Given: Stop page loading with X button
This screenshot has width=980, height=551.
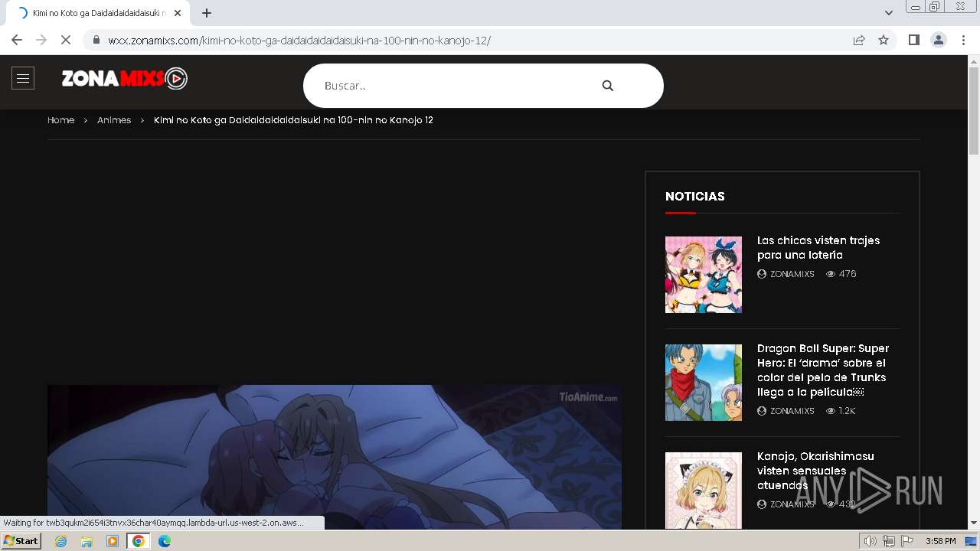Looking at the screenshot, I should 66,41.
